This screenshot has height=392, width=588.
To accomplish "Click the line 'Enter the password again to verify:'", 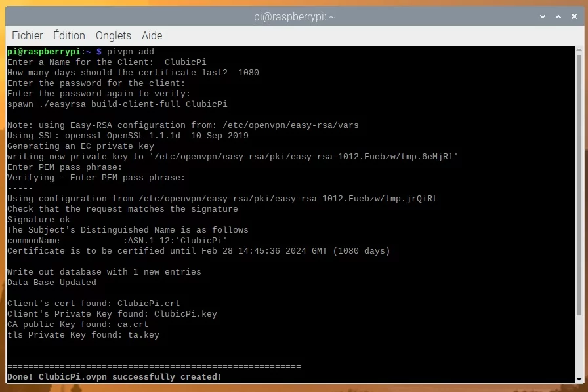I will [x=99, y=94].
